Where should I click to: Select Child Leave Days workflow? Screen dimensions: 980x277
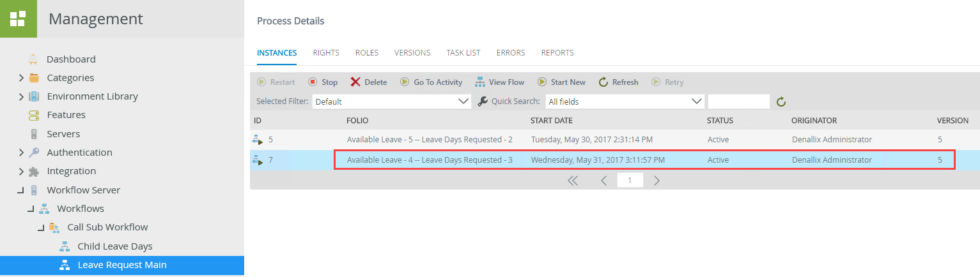(115, 246)
